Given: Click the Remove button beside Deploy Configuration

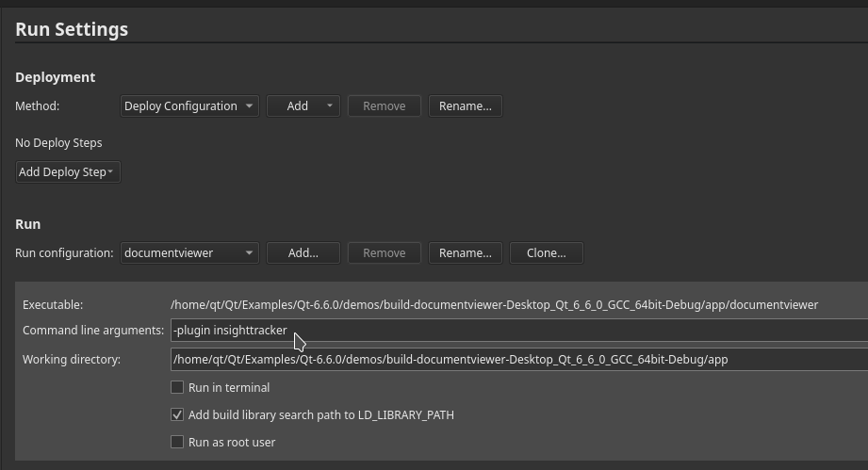Looking at the screenshot, I should click(x=384, y=106).
